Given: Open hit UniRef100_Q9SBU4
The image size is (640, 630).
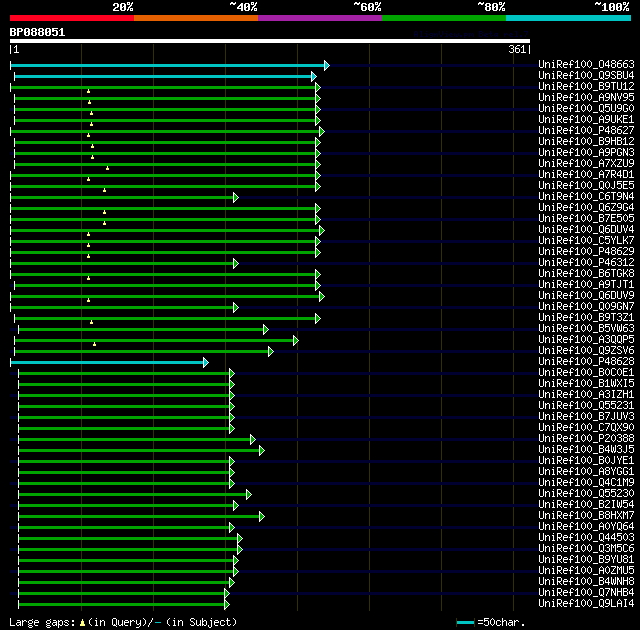Looking at the screenshot, I should [x=586, y=75].
